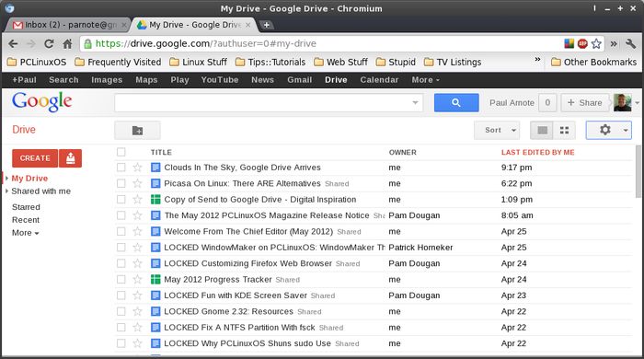Image resolution: width=644 pixels, height=359 pixels.
Task: Click the Drive search input field
Action: tap(269, 103)
